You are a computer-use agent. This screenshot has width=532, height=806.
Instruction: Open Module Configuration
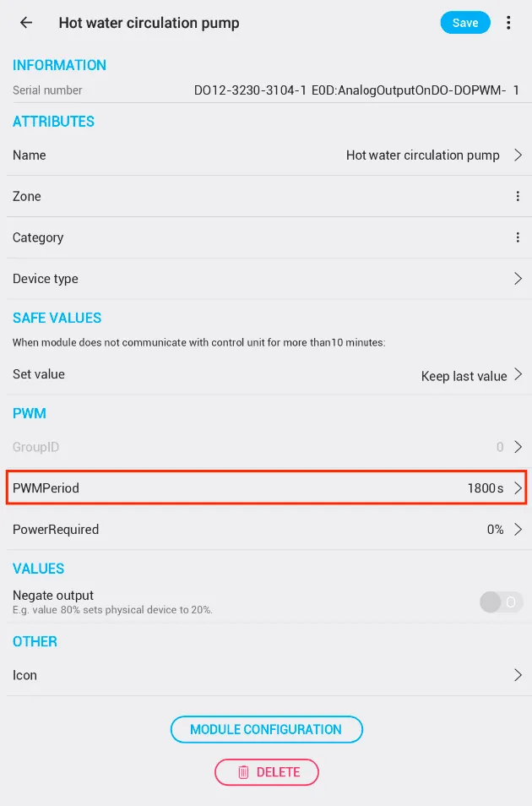pos(266,729)
